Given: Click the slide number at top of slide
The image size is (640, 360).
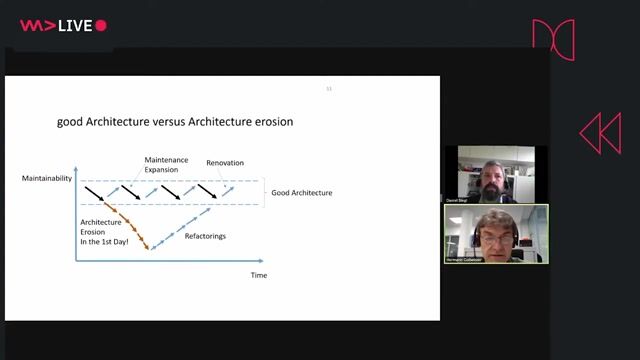Looking at the screenshot, I should [329, 89].
